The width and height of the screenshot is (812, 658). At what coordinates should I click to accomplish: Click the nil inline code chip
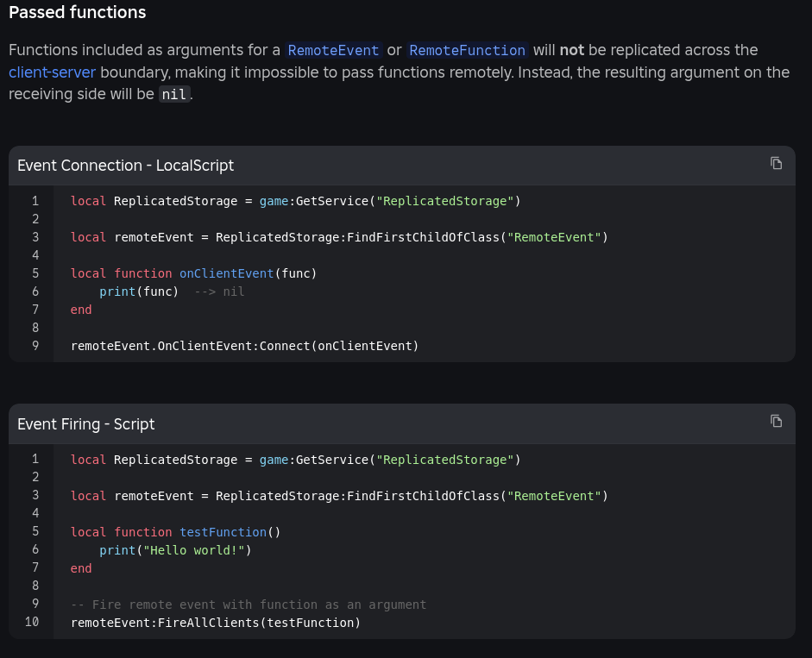pos(174,94)
